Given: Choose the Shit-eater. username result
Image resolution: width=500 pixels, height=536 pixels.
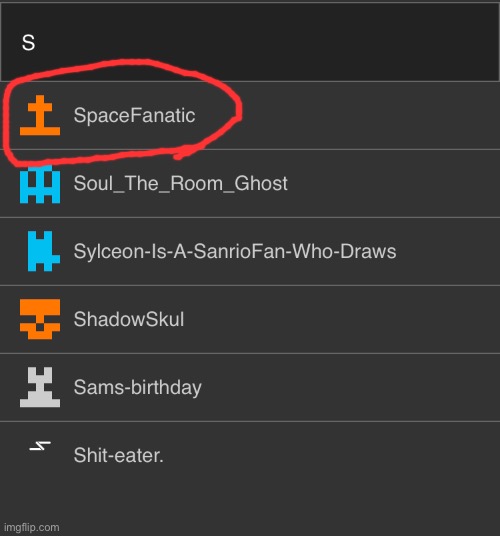Looking at the screenshot, I should click(119, 455).
